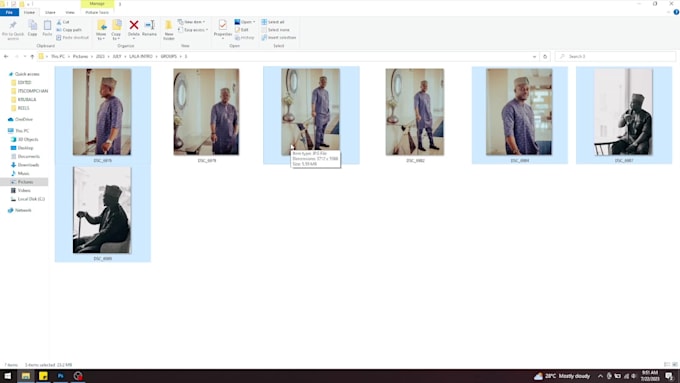Viewport: 680px width, 383px height.
Task: Click the Manage contextual tab header
Action: pos(97,4)
